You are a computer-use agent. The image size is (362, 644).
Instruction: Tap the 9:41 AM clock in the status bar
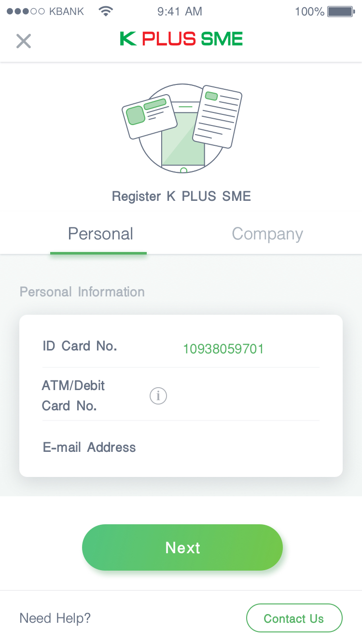[x=180, y=12]
